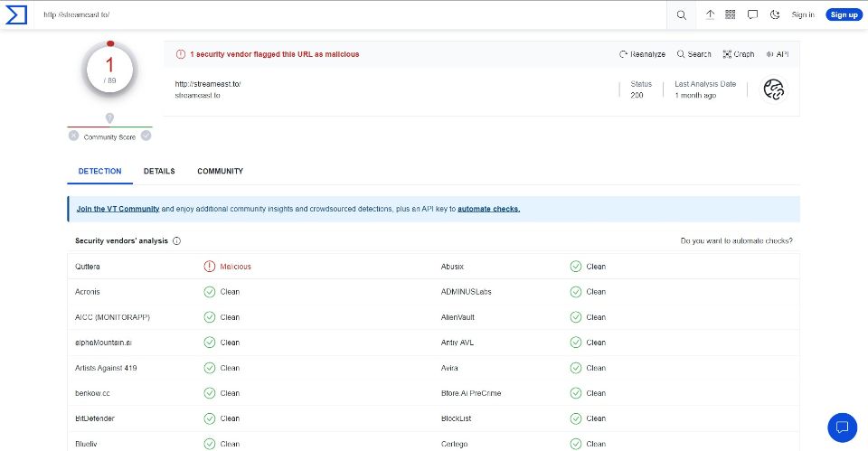Viewport: 868px width, 451px height.
Task: Click the search magnifier icon
Action: click(x=682, y=15)
